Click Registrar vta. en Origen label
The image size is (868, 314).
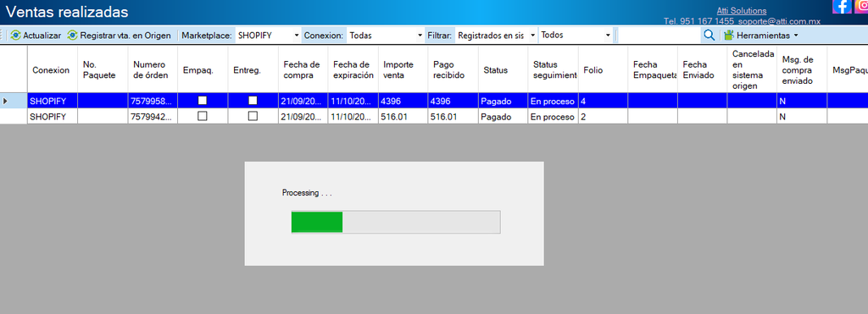pos(125,36)
